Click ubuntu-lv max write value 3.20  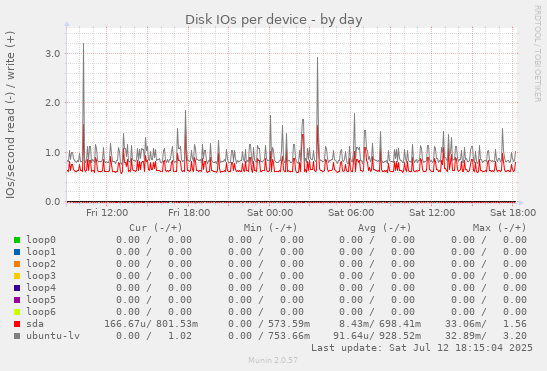pos(515,336)
